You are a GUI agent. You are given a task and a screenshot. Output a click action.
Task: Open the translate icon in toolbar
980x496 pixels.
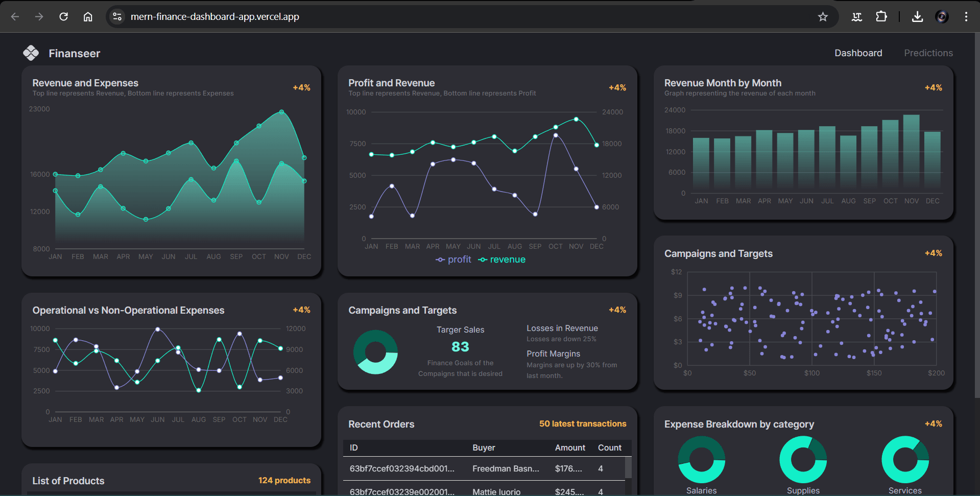pyautogui.click(x=857, y=16)
